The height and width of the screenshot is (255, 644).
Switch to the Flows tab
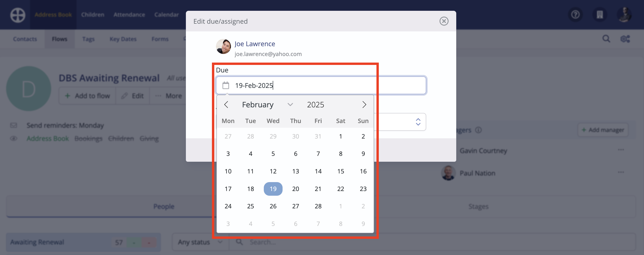(60, 39)
